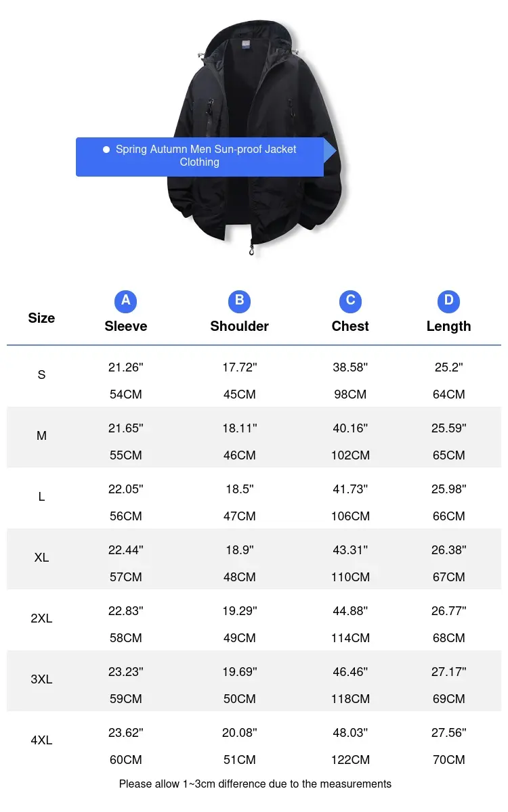Click the arrow tip of the blue banner
The width and height of the screenshot is (508, 812).
coord(331,151)
